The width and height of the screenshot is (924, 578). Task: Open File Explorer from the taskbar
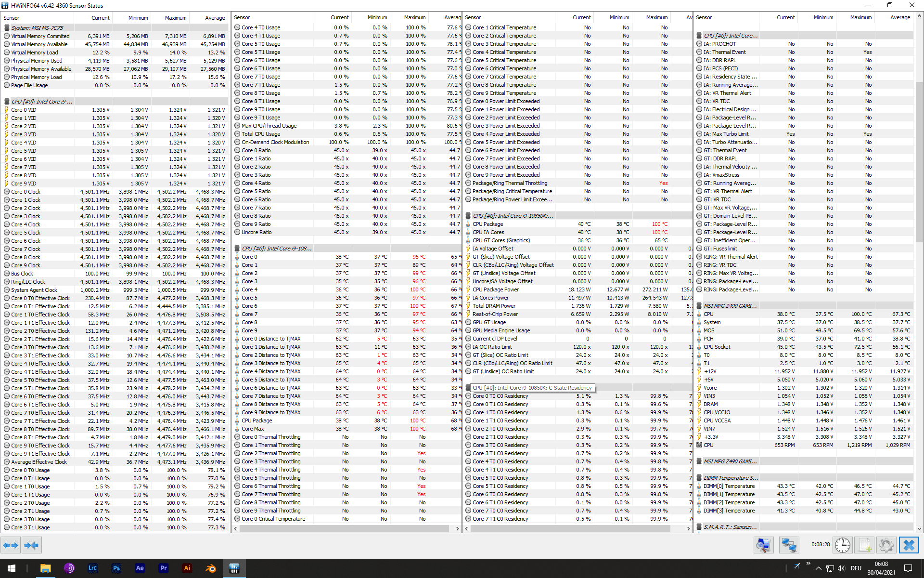pyautogui.click(x=45, y=568)
